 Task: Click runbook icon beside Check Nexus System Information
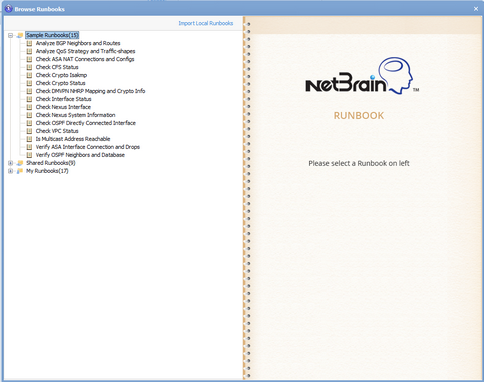coord(29,115)
